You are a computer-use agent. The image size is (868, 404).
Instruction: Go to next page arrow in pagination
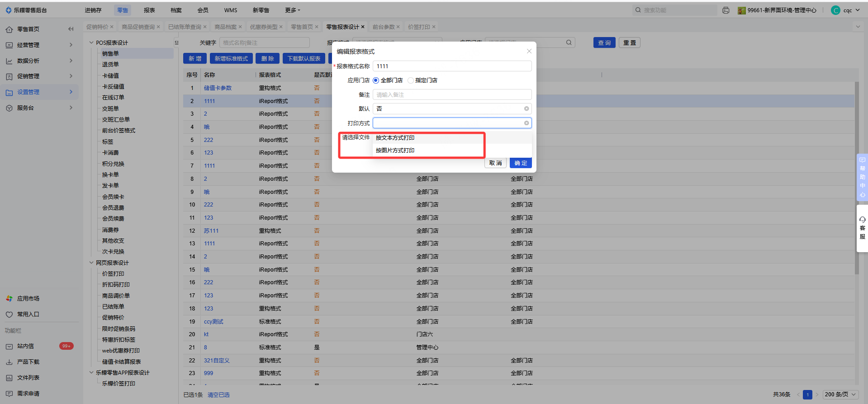click(817, 395)
